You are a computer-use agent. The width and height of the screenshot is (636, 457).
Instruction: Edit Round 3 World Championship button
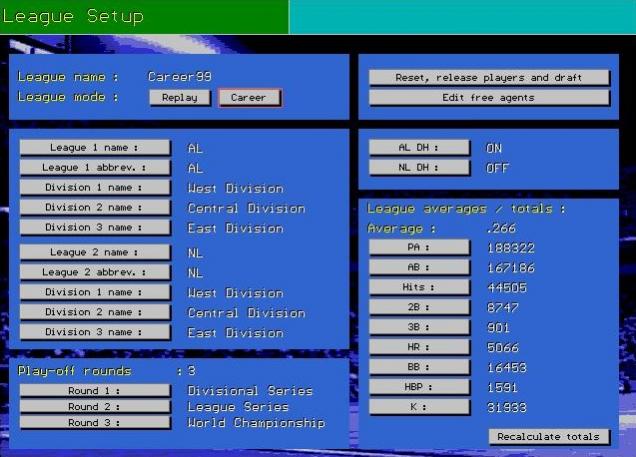pos(95,422)
